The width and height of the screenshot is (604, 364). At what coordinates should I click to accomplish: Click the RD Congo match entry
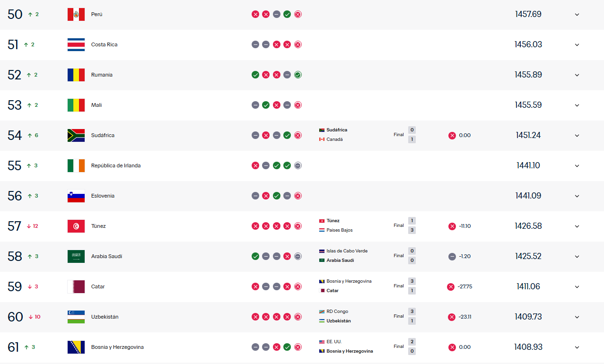[337, 312]
